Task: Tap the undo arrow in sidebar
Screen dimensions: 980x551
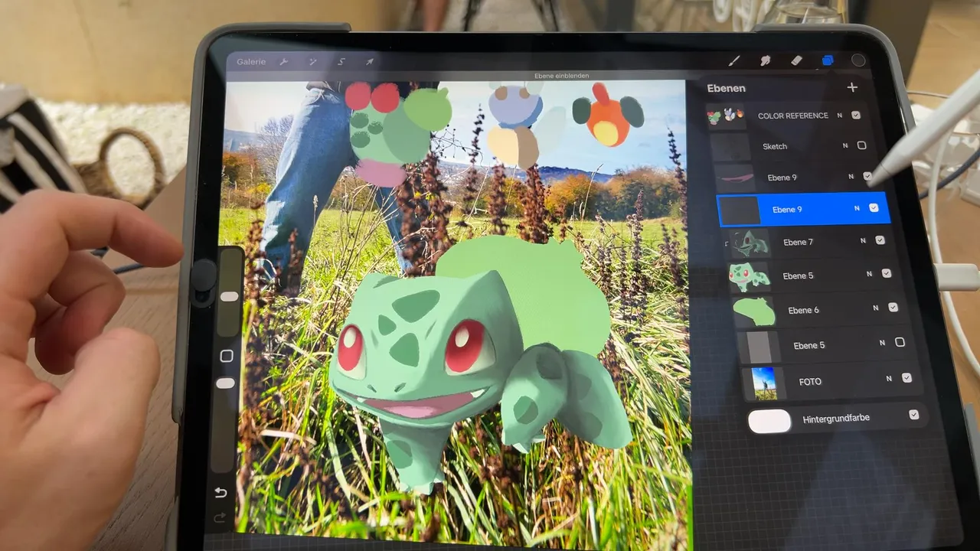Action: 220,492
